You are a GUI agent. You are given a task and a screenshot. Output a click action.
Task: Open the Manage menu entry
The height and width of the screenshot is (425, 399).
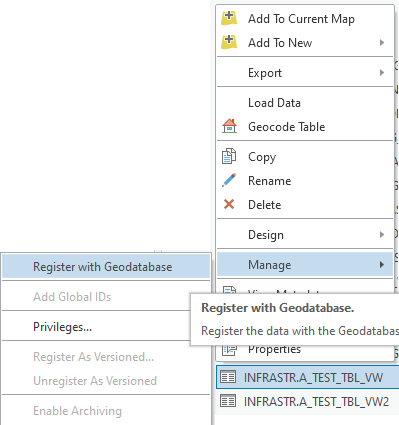[305, 264]
